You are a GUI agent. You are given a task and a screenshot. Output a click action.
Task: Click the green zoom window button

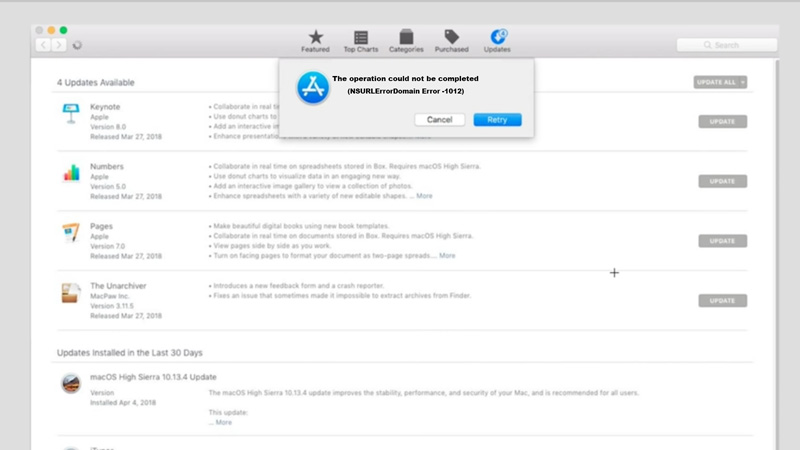63,30
